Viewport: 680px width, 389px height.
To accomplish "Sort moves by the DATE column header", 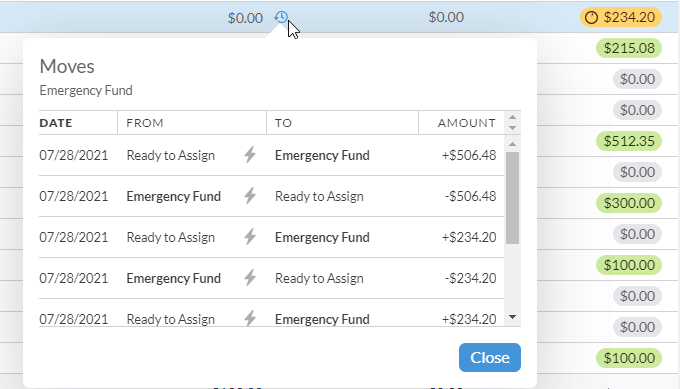I will [56, 123].
